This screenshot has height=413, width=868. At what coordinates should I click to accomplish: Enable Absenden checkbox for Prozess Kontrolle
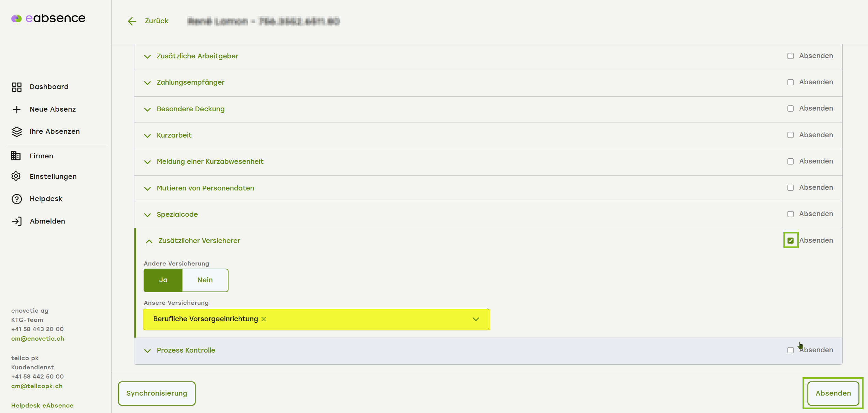pos(791,350)
